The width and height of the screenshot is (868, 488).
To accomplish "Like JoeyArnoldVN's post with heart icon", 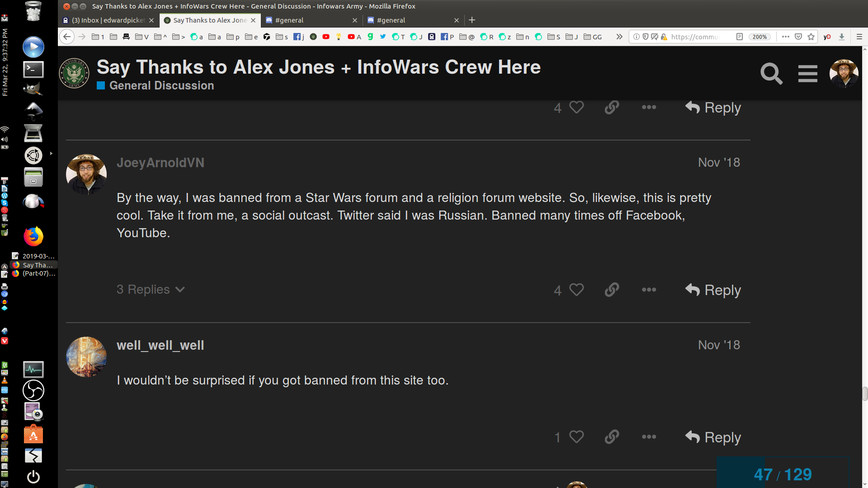I will (576, 289).
